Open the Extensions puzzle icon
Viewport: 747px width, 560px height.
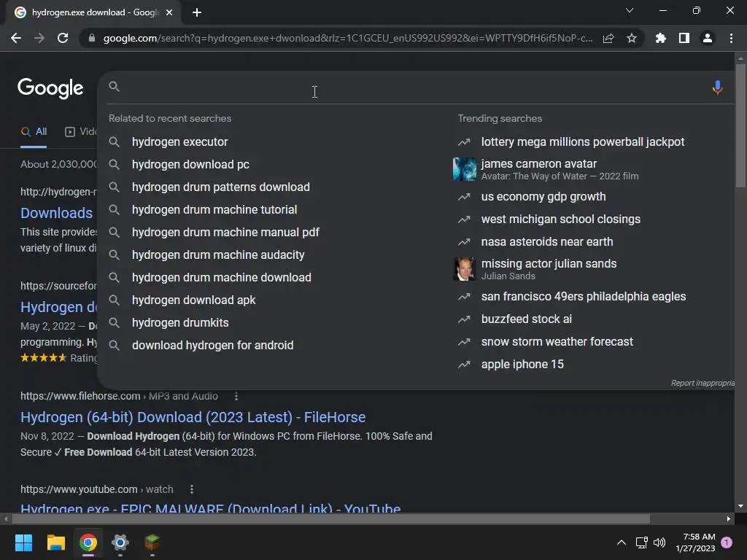661,38
